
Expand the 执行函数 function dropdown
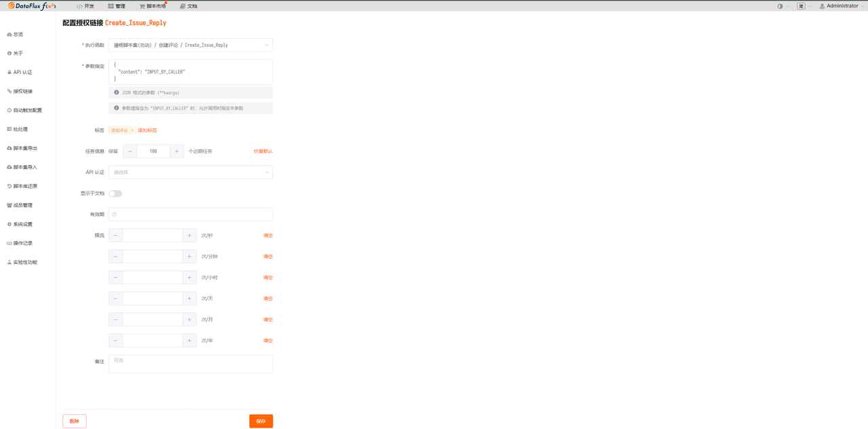tap(191, 45)
